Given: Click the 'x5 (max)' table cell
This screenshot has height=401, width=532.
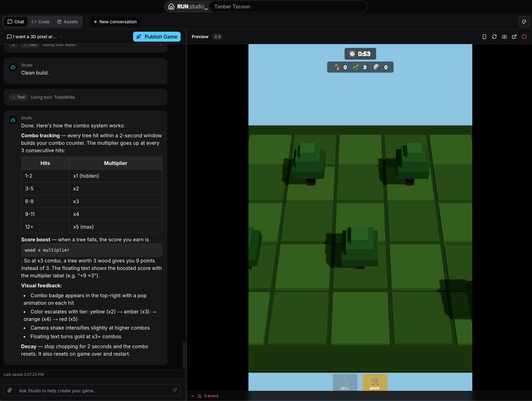Looking at the screenshot, I should (116, 227).
